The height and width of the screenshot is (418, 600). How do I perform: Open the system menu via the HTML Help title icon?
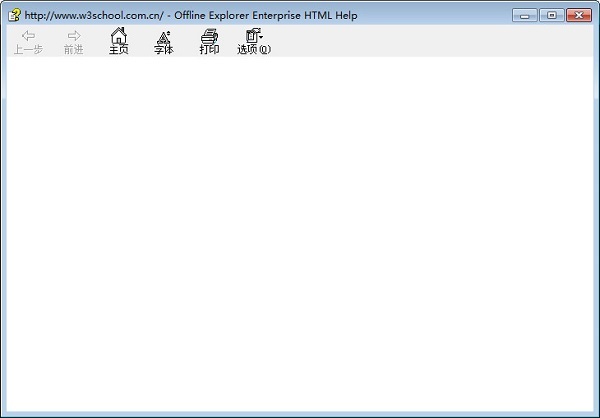point(15,15)
